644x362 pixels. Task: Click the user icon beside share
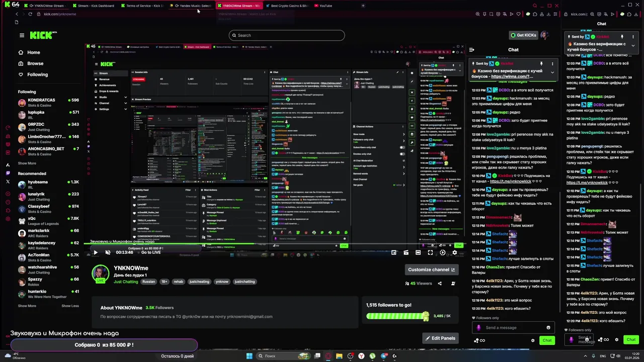coord(453,284)
